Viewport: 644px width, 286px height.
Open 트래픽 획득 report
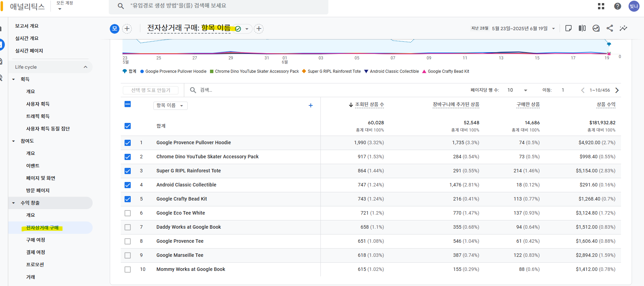pyautogui.click(x=38, y=116)
